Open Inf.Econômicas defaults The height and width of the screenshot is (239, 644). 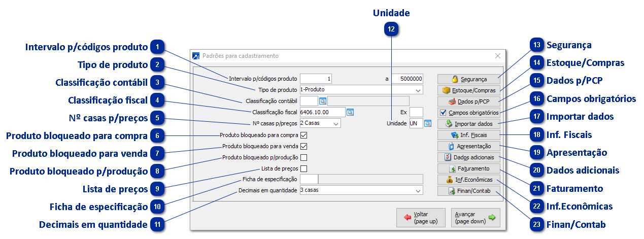(469, 180)
